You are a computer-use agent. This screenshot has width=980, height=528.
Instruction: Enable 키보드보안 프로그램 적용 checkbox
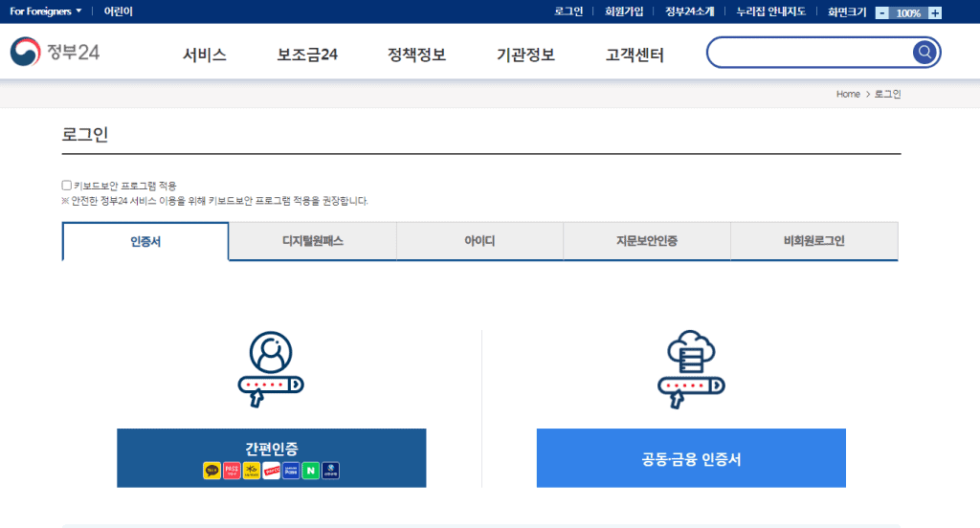[x=66, y=185]
